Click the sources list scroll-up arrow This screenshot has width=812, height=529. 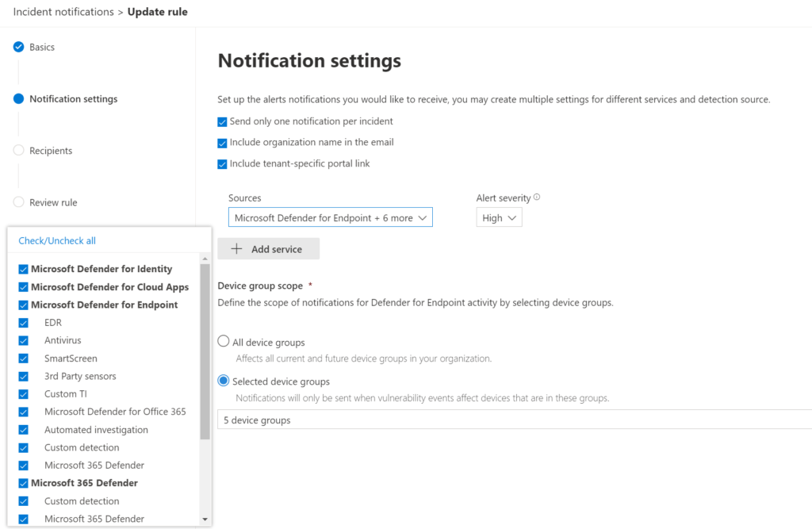205,259
